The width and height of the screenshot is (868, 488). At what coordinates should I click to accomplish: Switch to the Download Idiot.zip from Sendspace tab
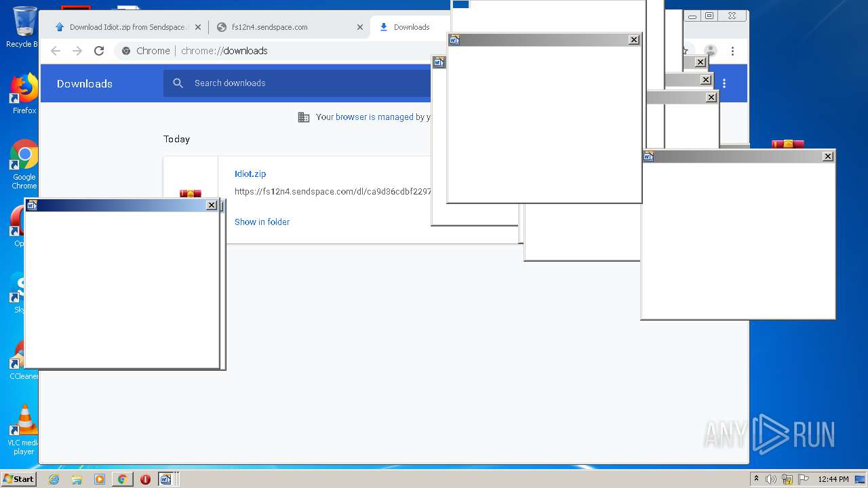(x=127, y=27)
